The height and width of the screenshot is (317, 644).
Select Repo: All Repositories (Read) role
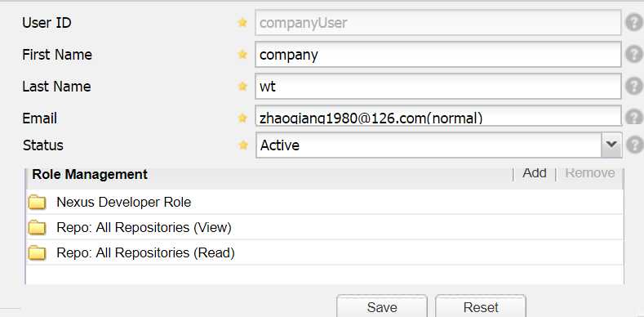point(325,252)
